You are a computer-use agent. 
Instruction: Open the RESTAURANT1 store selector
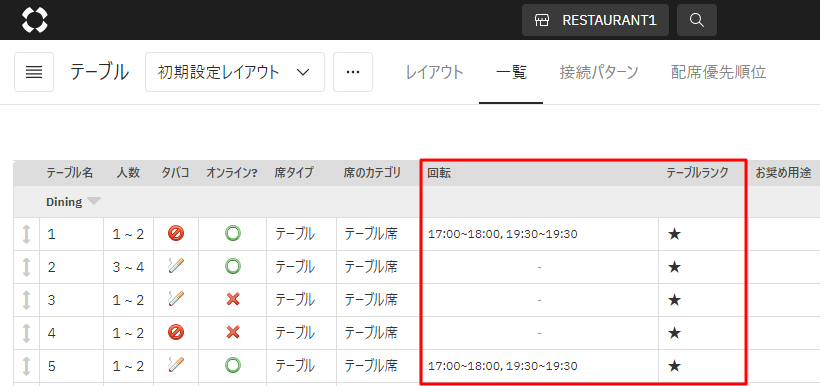click(595, 20)
